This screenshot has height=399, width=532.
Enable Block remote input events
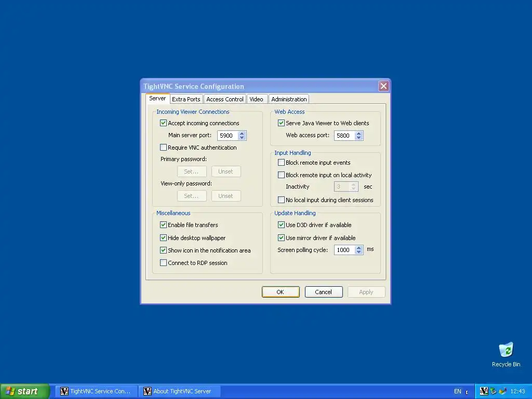281,163
